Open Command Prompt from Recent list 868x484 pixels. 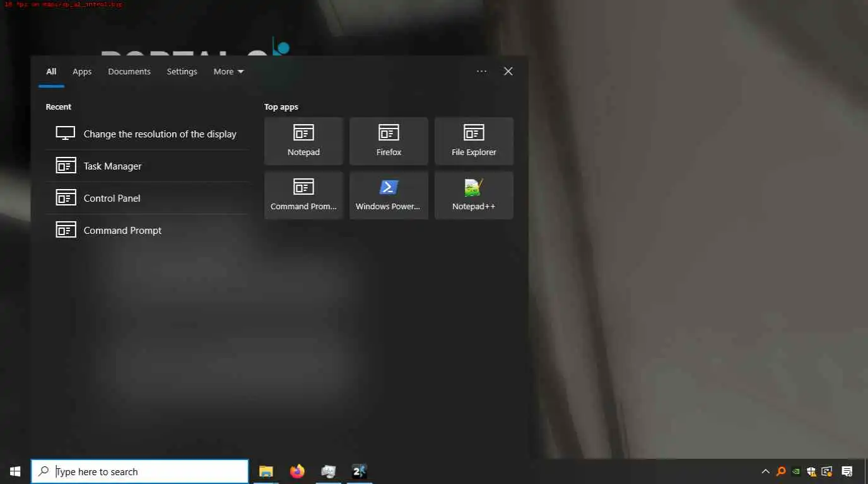[147, 230]
